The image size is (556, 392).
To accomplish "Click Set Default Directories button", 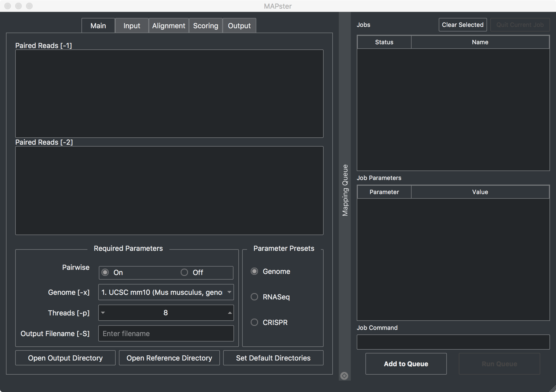I will coord(273,358).
